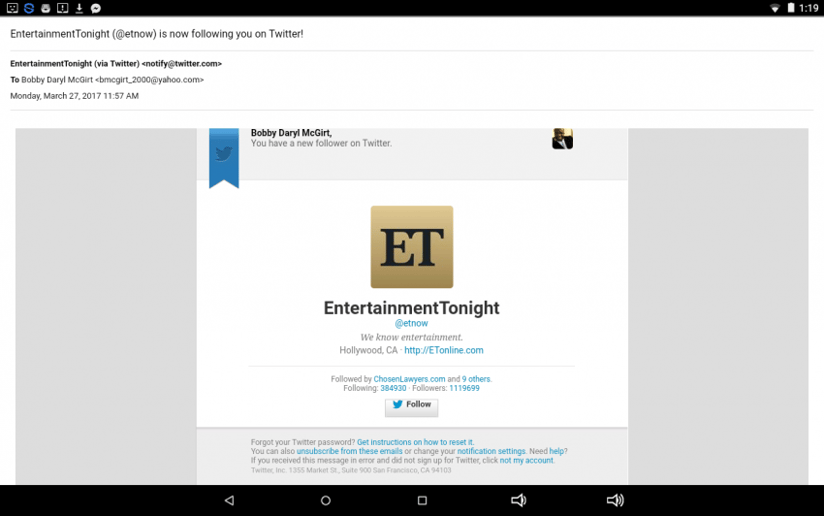Open Bobby's profile photo thumbnail
The width and height of the screenshot is (824, 516).
[562, 139]
